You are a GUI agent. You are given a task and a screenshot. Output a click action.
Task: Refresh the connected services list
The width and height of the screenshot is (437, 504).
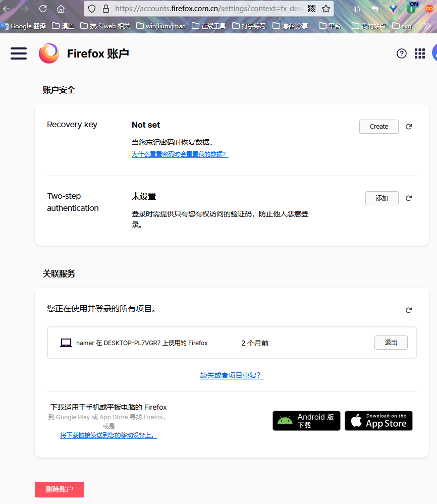click(x=409, y=310)
